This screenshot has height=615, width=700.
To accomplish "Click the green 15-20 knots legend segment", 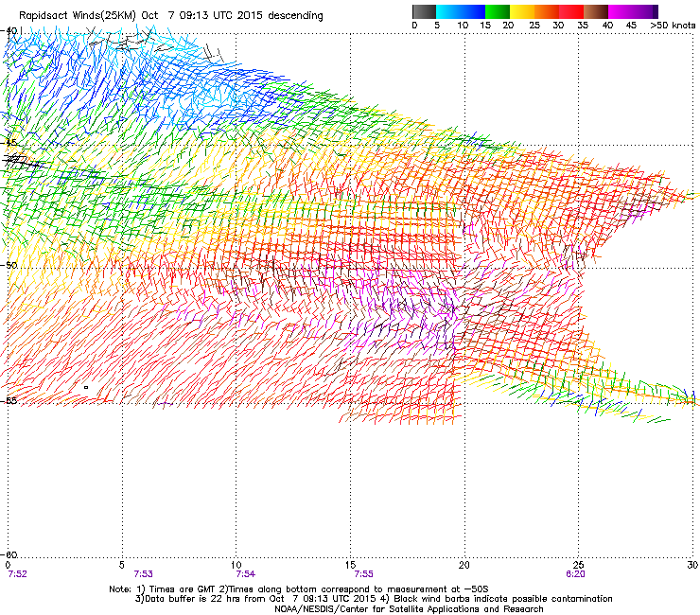I will point(498,11).
